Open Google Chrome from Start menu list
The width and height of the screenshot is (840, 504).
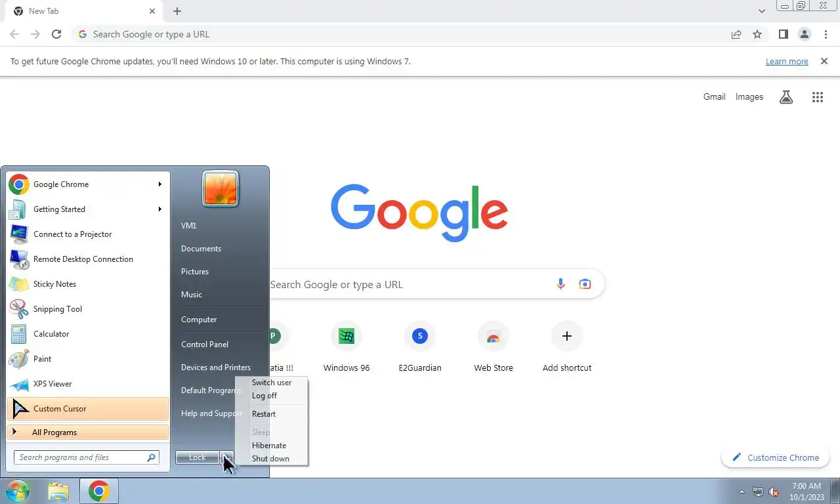[x=88, y=184]
